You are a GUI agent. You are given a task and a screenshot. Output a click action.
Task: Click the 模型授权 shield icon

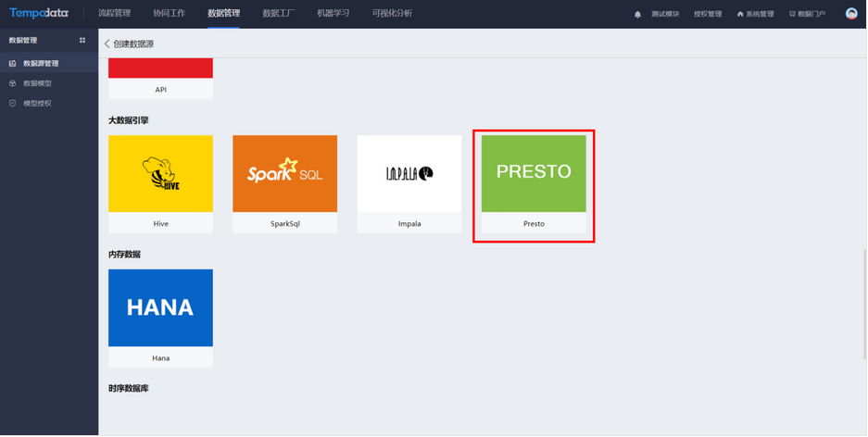point(13,104)
